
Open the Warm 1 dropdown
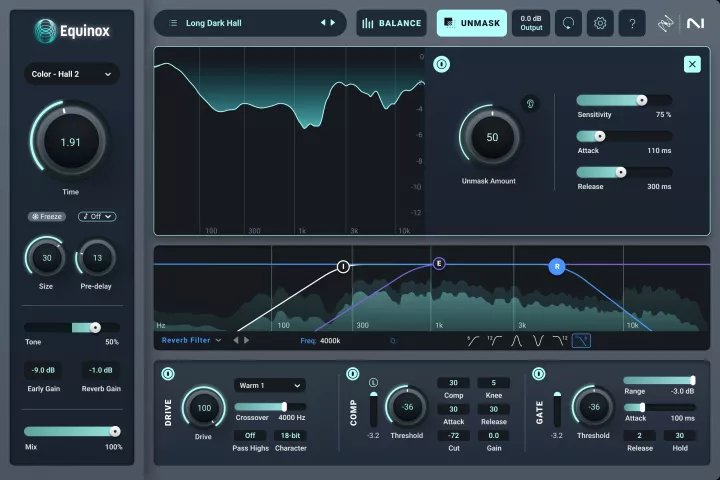270,385
